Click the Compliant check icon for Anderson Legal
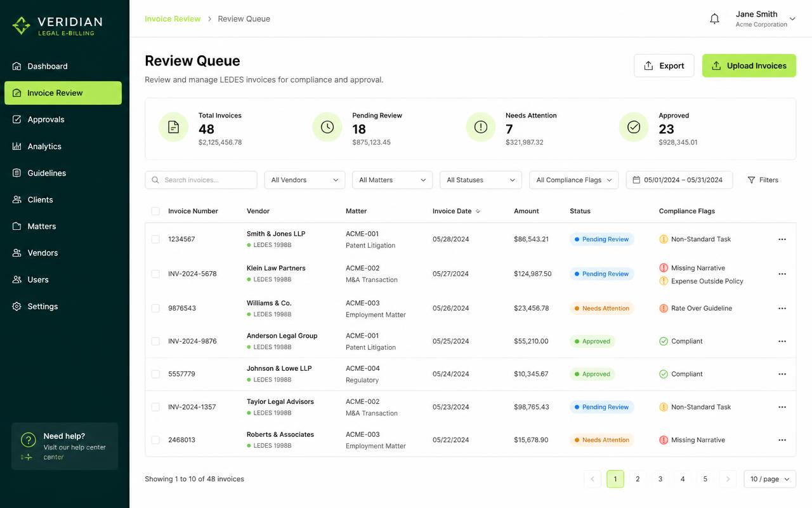The width and height of the screenshot is (812, 508). point(664,342)
